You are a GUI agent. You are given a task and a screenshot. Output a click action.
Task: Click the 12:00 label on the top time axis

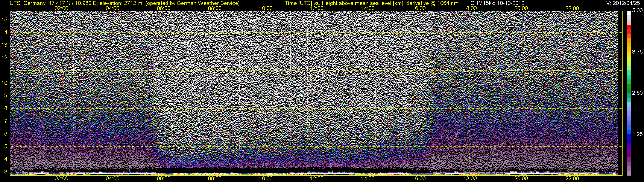click(317, 8)
